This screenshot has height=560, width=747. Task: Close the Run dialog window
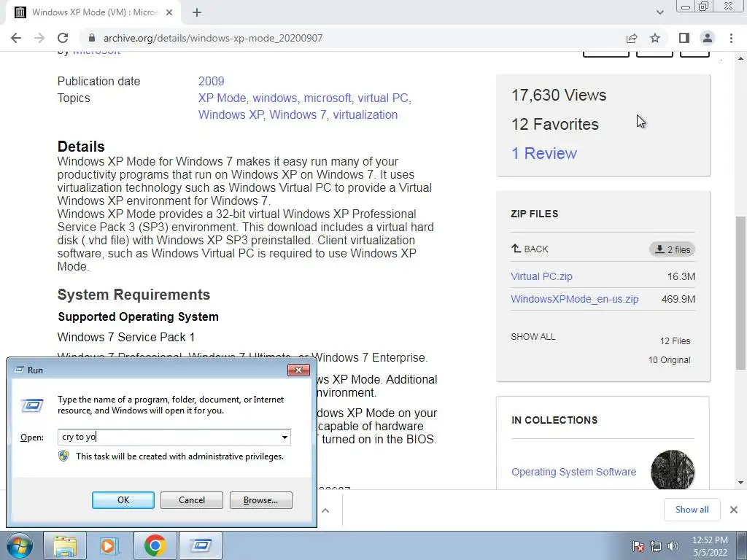[298, 370]
